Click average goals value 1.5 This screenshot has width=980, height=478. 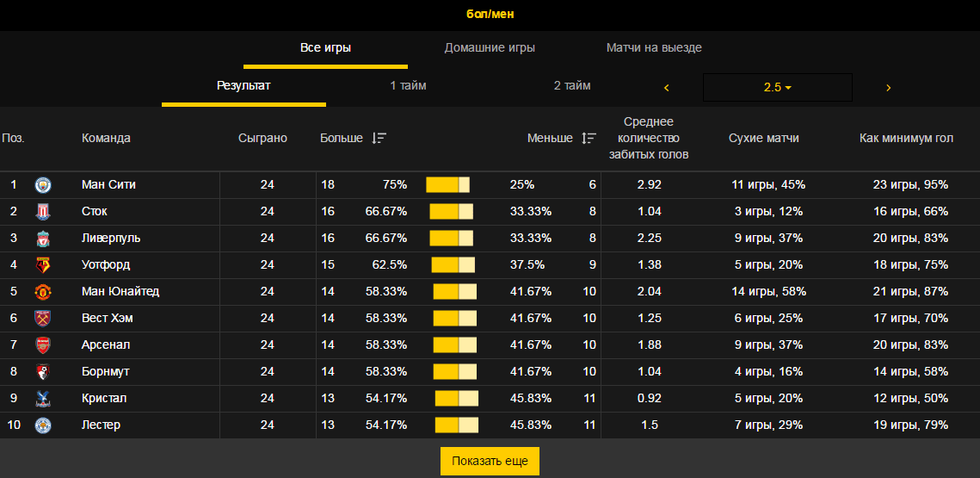[650, 425]
